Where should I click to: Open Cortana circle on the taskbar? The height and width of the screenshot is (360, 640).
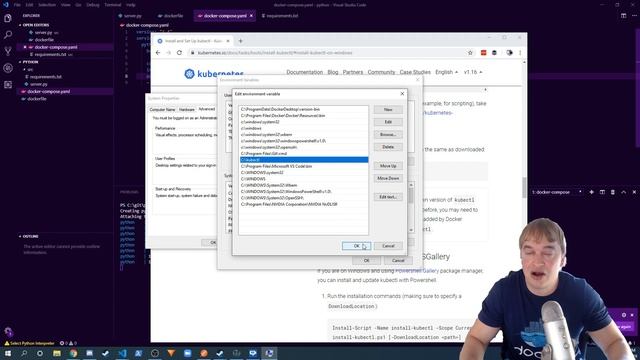40,353
